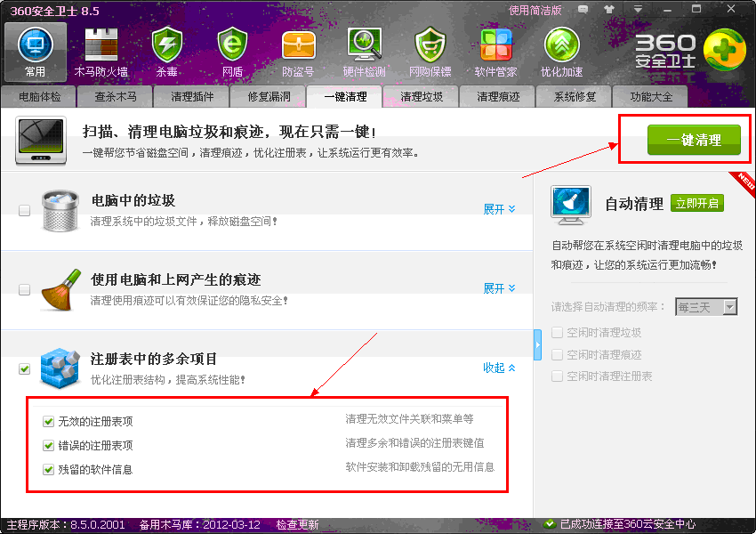Click the 清理无效文件关联和菜单等 description
The image size is (756, 534).
click(x=409, y=418)
